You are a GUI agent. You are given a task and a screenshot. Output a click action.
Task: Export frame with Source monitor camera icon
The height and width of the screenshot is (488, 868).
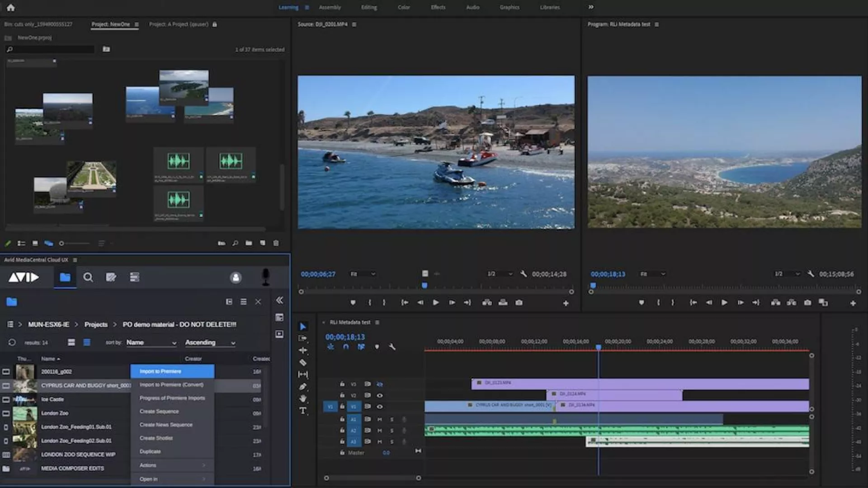519,303
